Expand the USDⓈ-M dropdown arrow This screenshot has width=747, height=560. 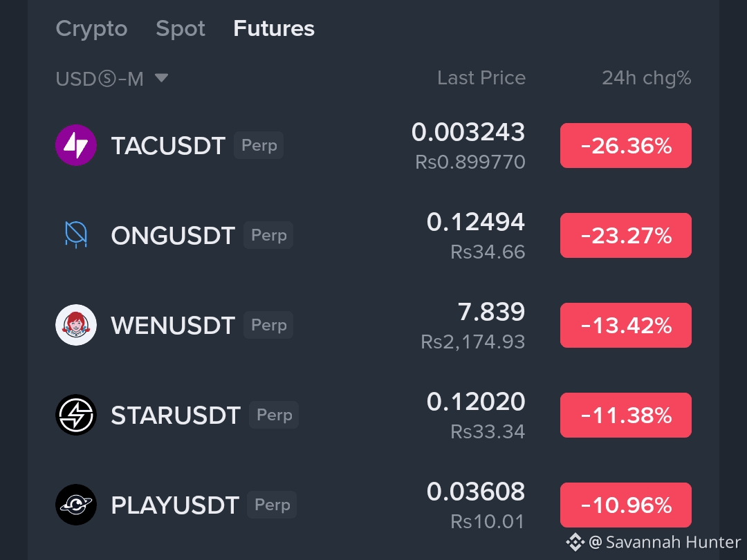pyautogui.click(x=161, y=77)
